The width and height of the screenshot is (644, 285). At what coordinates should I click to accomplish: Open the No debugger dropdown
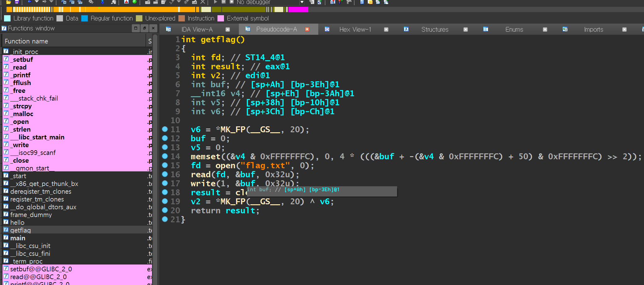coord(302,2)
